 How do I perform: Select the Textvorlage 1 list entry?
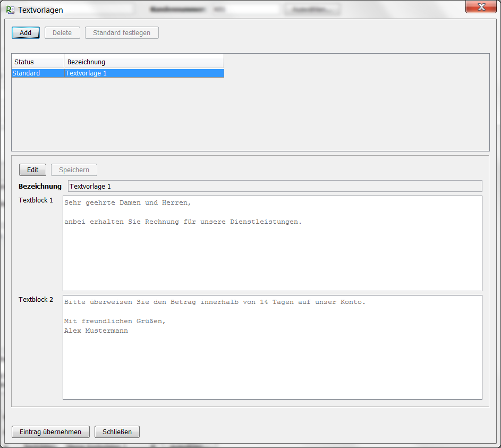pos(86,73)
